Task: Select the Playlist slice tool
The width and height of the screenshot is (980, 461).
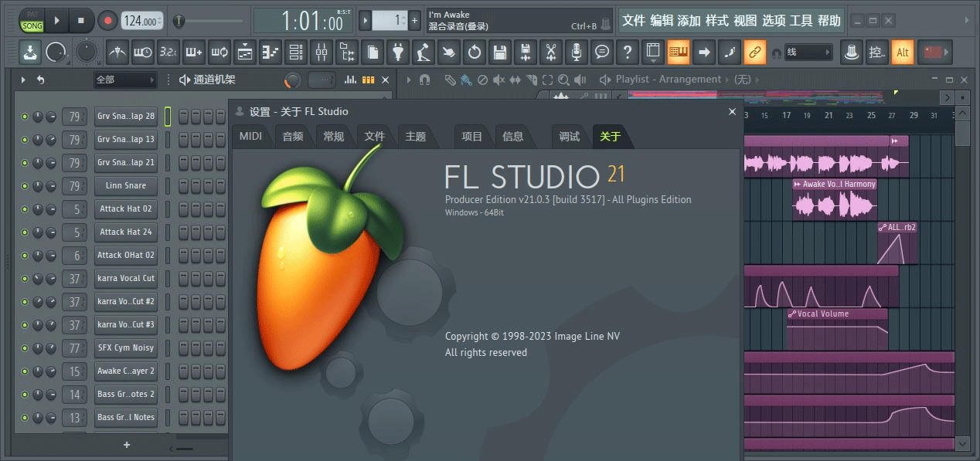Action: [531, 80]
